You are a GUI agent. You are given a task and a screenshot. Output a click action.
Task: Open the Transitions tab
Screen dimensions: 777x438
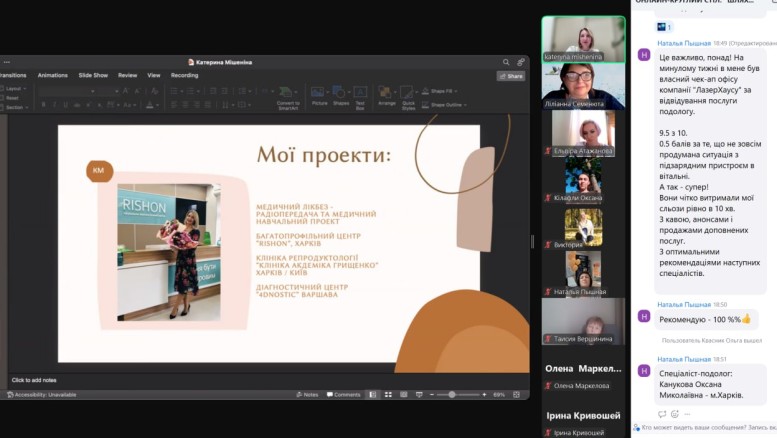click(x=13, y=75)
